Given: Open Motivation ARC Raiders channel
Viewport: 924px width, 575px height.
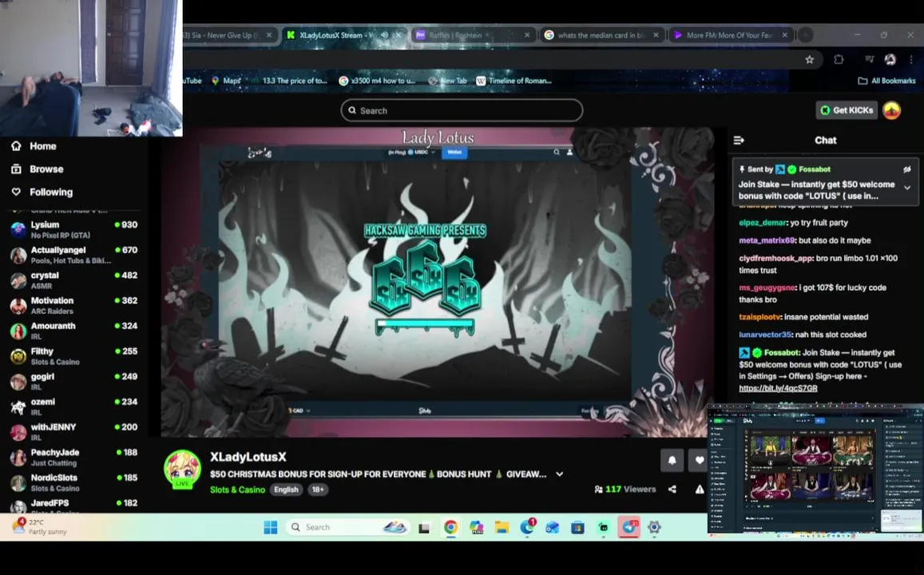Looking at the screenshot, I should (74, 305).
